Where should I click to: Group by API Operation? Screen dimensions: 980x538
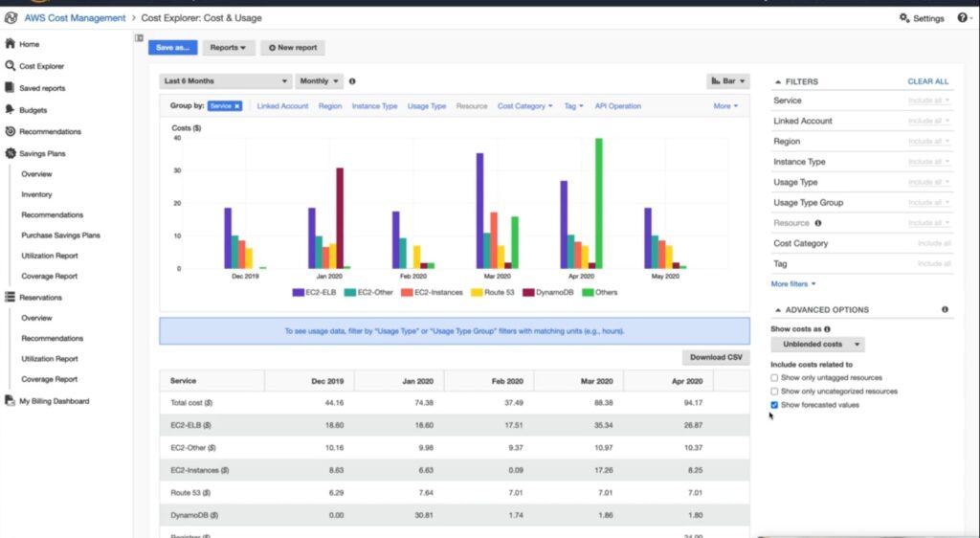618,106
